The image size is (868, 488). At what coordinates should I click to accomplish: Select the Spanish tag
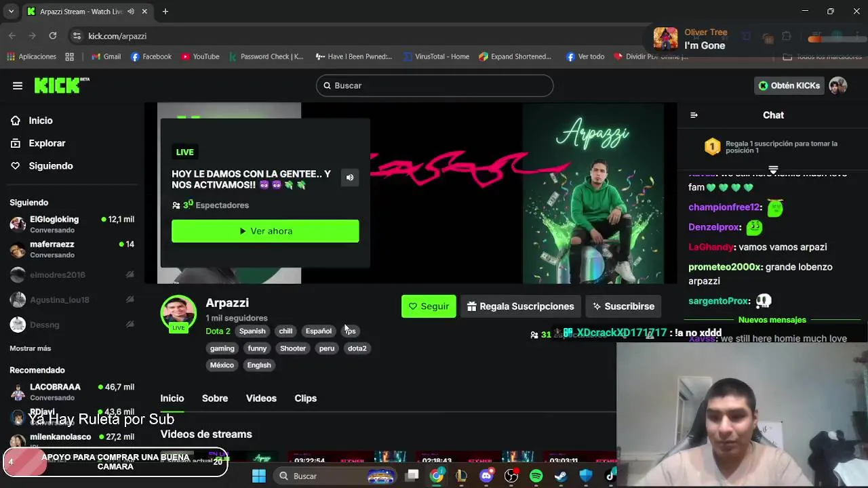[252, 331]
